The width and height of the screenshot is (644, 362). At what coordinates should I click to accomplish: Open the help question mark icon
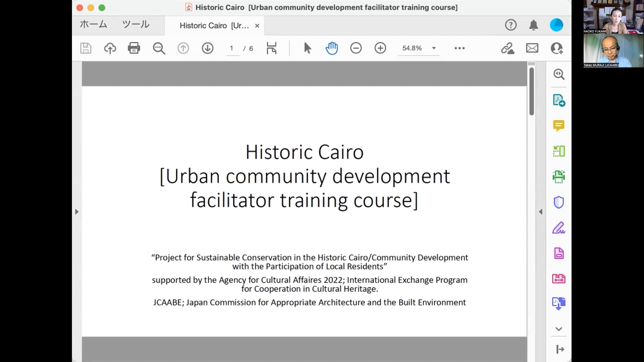tap(511, 25)
